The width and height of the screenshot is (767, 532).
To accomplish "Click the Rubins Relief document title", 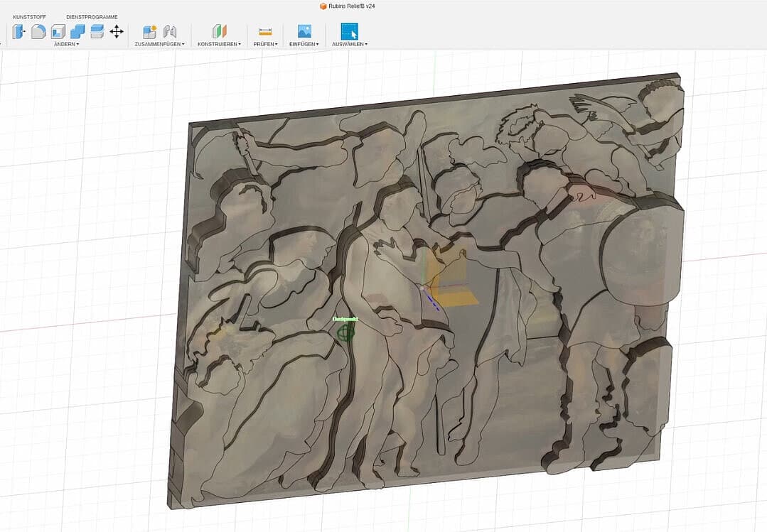I will (x=351, y=6).
